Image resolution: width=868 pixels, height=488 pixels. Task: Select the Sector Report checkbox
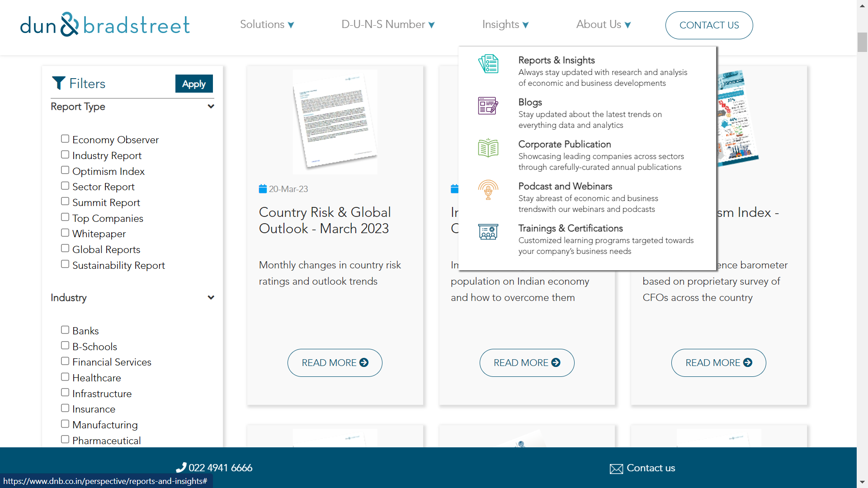[x=65, y=186]
